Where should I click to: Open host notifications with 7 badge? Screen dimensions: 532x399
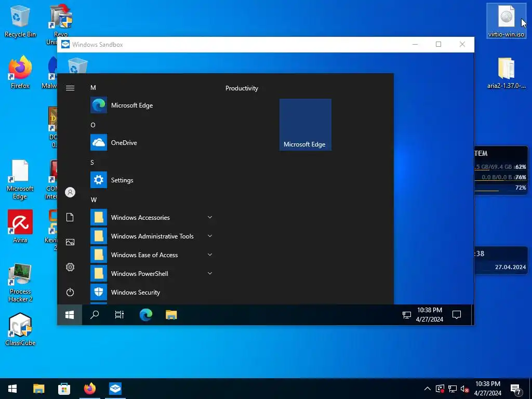516,389
